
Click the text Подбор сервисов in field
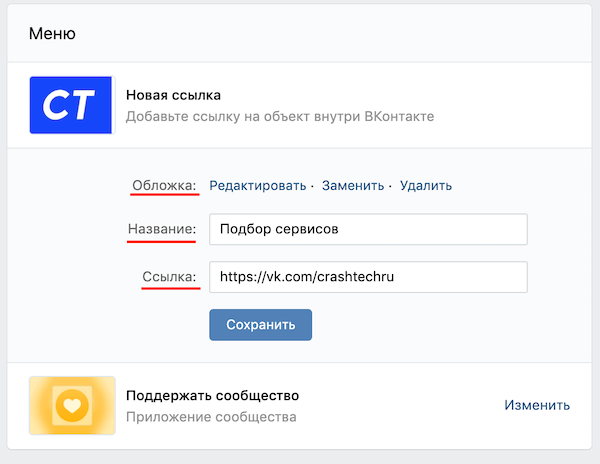pyautogui.click(x=279, y=229)
